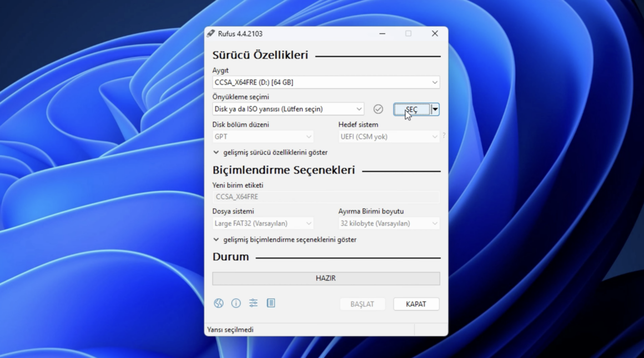Click the HAZIR progress status bar
644x358 pixels.
click(x=326, y=279)
